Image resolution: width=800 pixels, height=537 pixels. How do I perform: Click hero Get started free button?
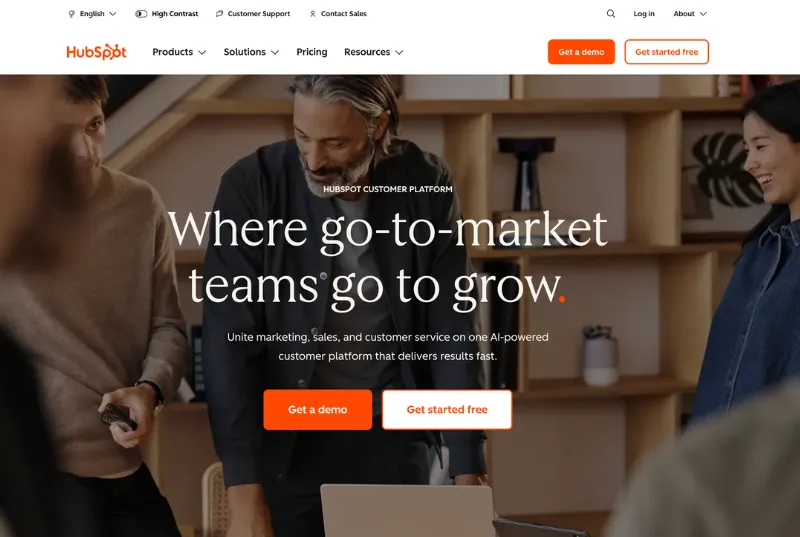[x=447, y=410]
